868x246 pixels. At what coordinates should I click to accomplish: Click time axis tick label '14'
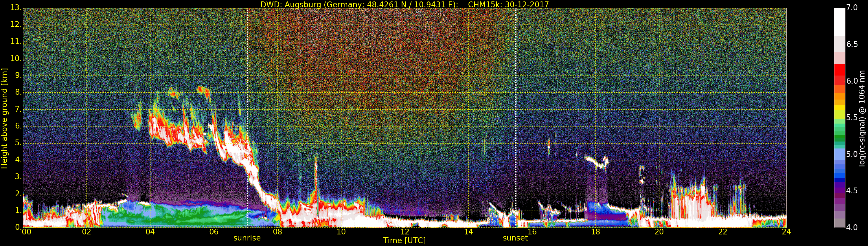pyautogui.click(x=468, y=232)
